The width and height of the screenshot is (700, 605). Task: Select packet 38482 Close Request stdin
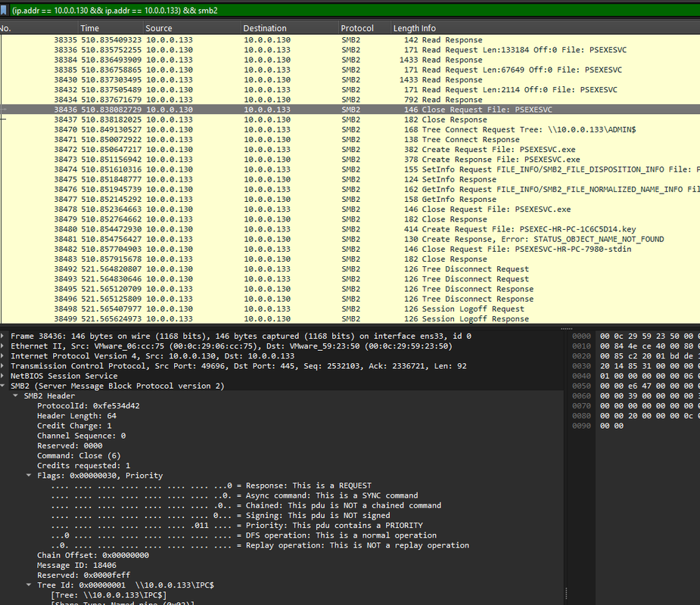point(350,249)
